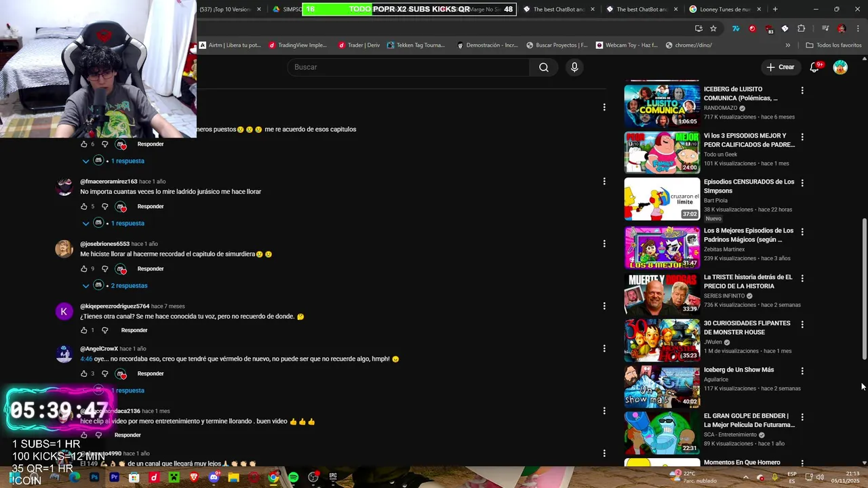Dislike @kiqeperezrodriguez5764's comment
Screen dimensions: 868x488
coord(104,331)
